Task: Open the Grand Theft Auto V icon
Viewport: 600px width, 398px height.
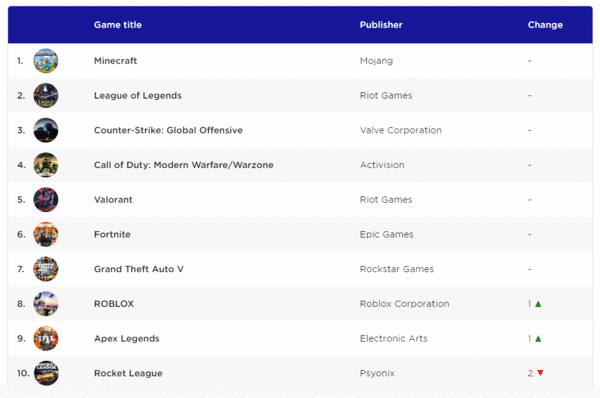Action: 46,269
